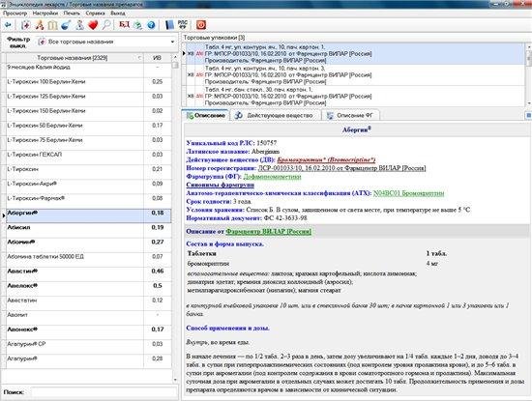Expand the Синонимы фармгруппы section
This screenshot has height=401, width=532.
click(x=220, y=186)
